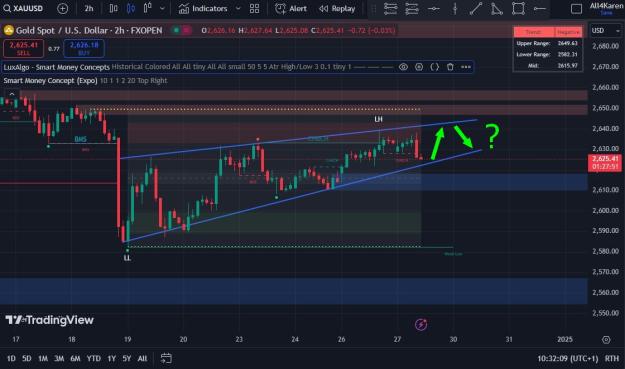Open indicator templates grid icon
The height and width of the screenshot is (369, 625).
coord(254,8)
